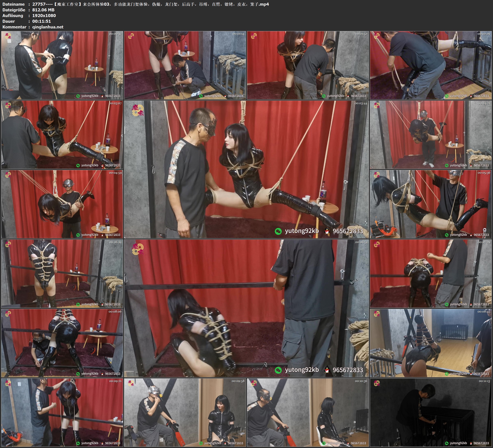Click the QQ penguin icon in the 00:03:44 thumbnail

[327, 231]
